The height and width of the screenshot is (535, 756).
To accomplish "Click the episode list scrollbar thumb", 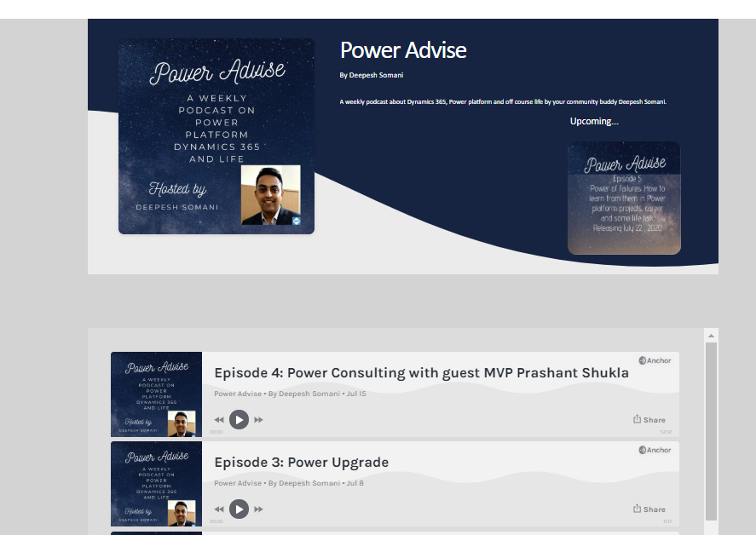I will (x=711, y=430).
